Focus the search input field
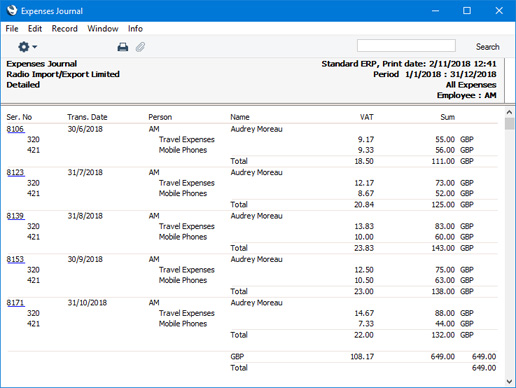The height and width of the screenshot is (388, 516). [406, 46]
